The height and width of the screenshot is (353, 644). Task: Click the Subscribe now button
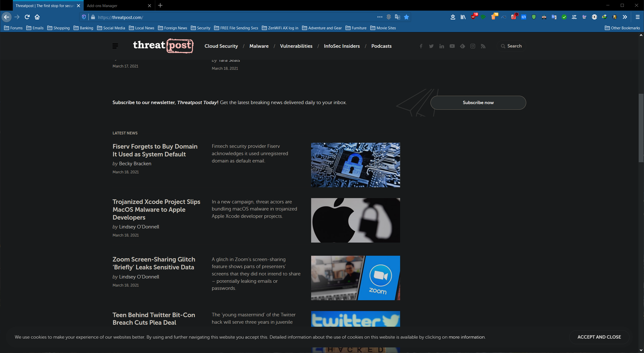(x=478, y=103)
